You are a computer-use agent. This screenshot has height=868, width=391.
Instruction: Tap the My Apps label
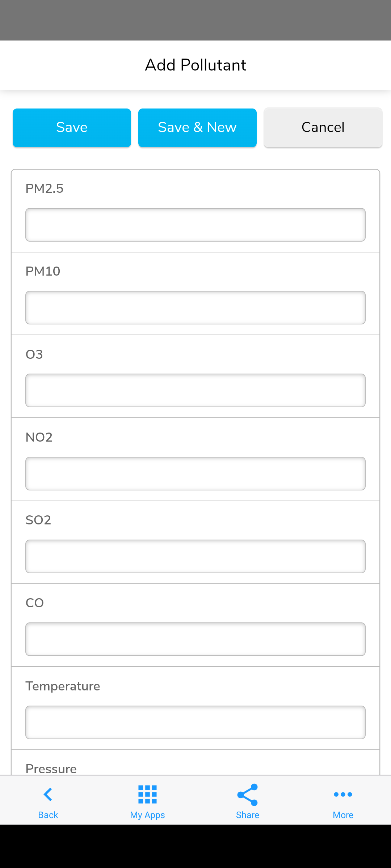point(147,815)
